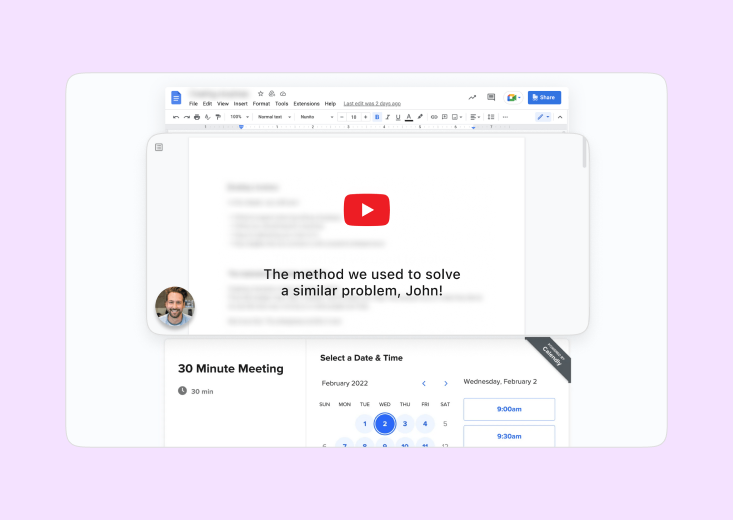
Task: Open the Insert menu
Action: (x=240, y=104)
